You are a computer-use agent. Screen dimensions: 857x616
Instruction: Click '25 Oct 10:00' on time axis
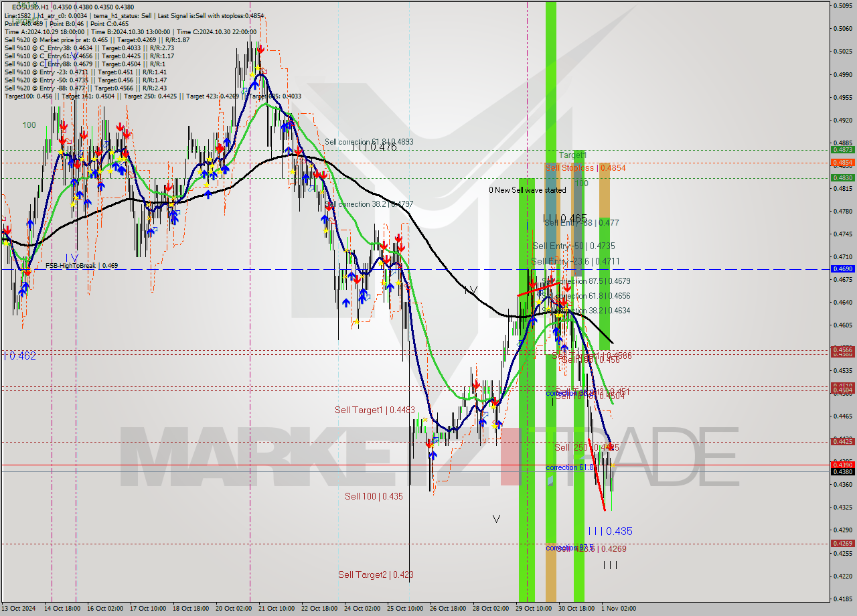(405, 609)
